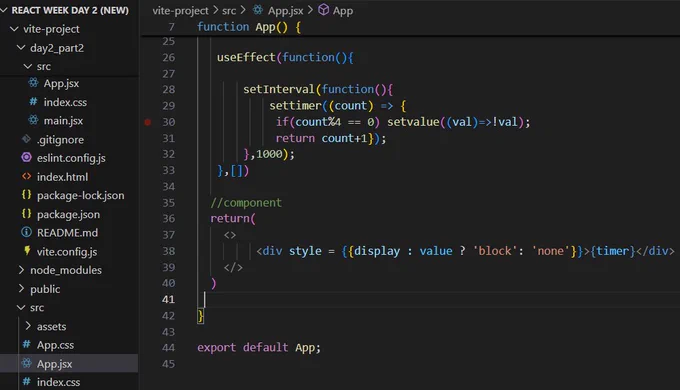The width and height of the screenshot is (680, 390).
Task: Click the 'block' string on line 38
Action: 495,251
